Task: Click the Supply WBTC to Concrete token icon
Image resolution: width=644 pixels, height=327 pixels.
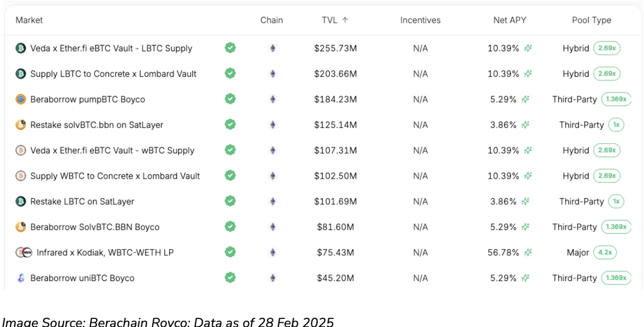Action: click(x=21, y=176)
